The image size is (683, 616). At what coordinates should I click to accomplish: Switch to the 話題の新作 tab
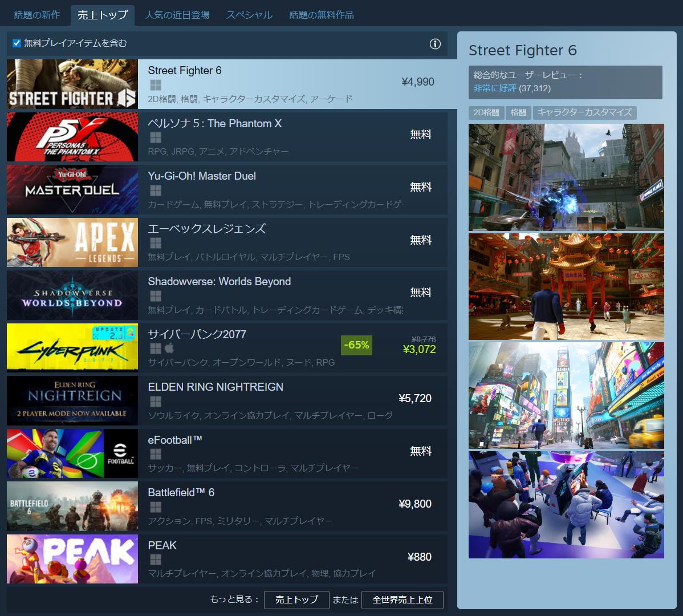click(37, 15)
